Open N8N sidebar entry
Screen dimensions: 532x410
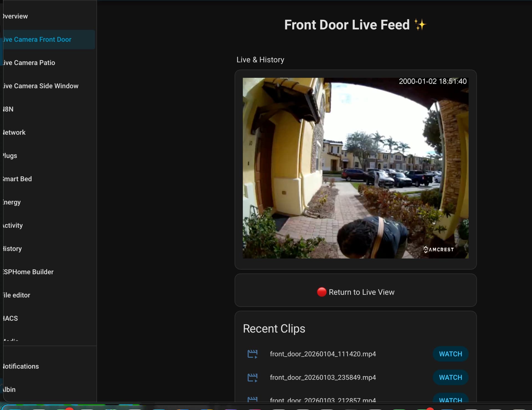[8, 109]
